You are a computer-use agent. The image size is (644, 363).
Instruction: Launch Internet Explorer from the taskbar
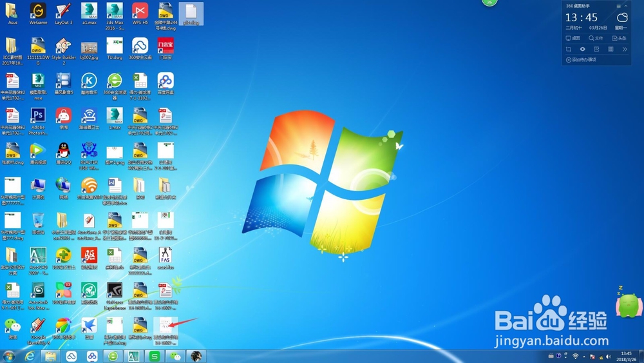coord(30,356)
